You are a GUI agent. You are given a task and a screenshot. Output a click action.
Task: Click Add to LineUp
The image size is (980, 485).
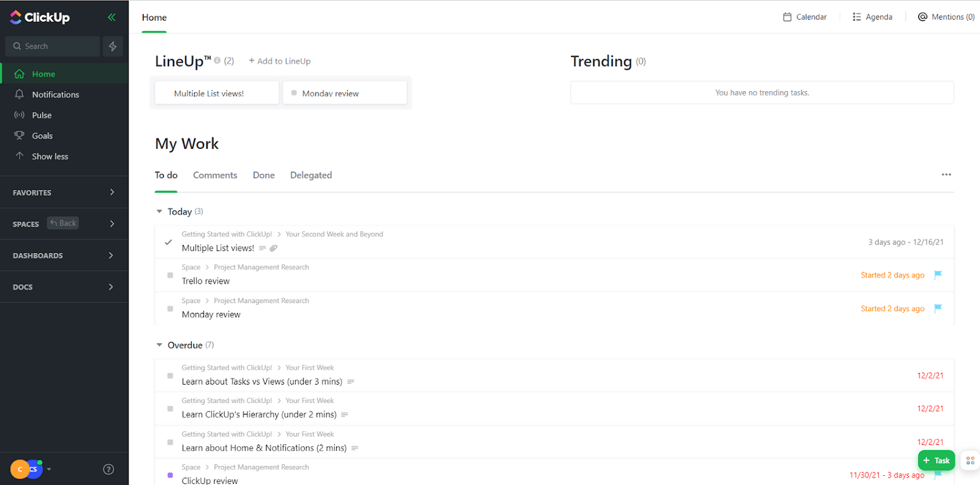click(x=280, y=61)
